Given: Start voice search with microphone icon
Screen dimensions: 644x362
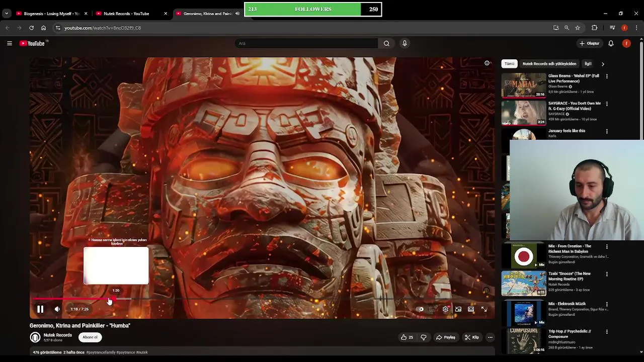Looking at the screenshot, I should (405, 43).
